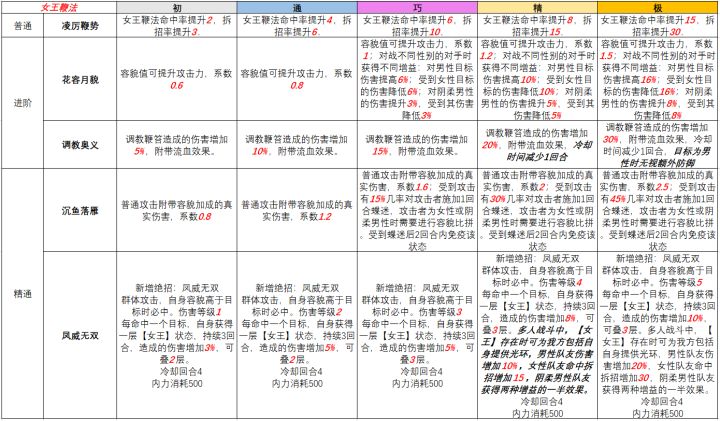Select 花容月貌 cell with 系数0.6
This screenshot has height=421, width=720.
(177, 79)
